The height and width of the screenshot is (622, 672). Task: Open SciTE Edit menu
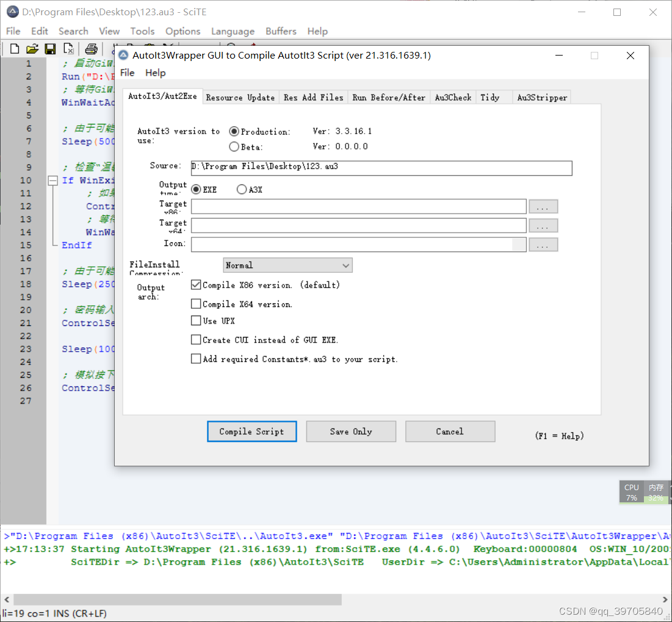coord(40,31)
